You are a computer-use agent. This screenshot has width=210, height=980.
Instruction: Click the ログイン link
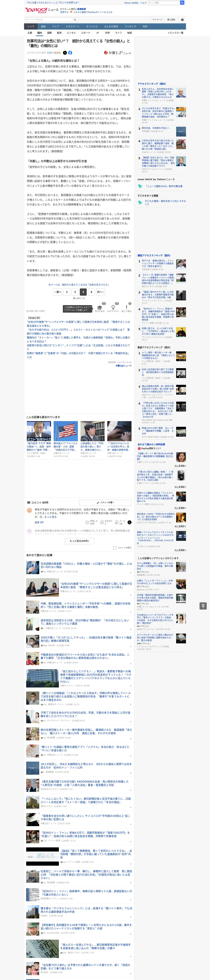tap(65, 12)
